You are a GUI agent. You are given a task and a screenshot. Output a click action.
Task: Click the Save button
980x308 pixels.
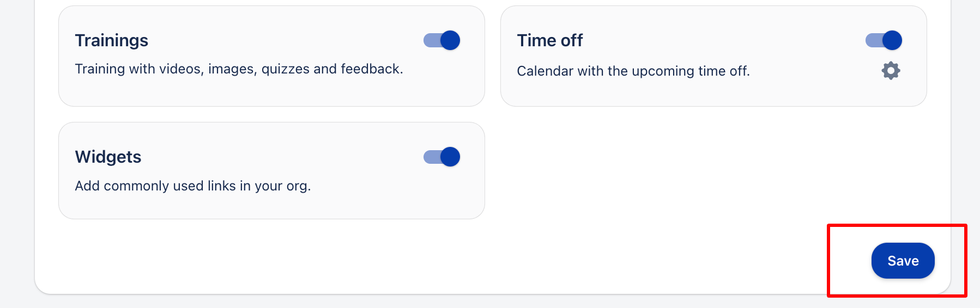(x=903, y=261)
